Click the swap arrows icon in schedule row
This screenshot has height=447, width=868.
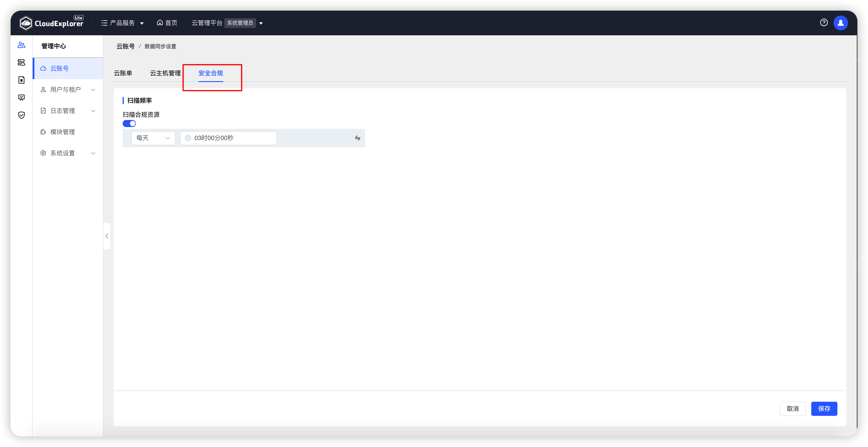[x=358, y=138]
